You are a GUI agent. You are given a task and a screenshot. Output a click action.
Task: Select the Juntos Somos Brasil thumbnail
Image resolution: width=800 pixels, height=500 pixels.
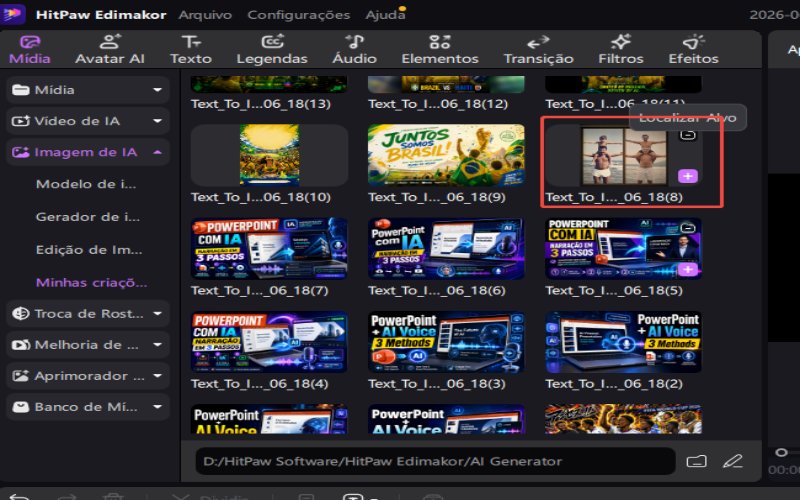pos(446,155)
